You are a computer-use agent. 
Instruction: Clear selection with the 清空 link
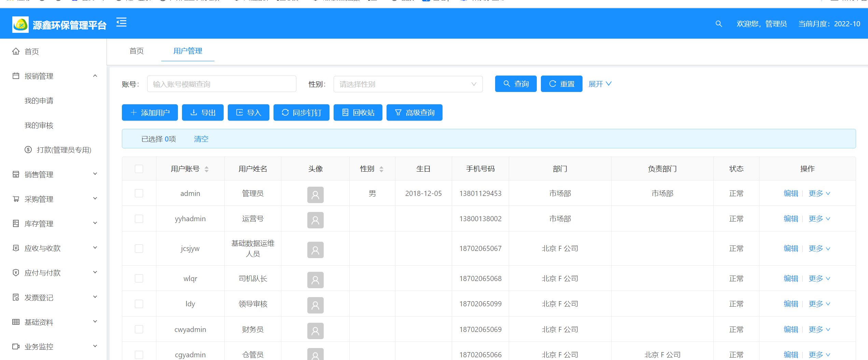pyautogui.click(x=201, y=139)
